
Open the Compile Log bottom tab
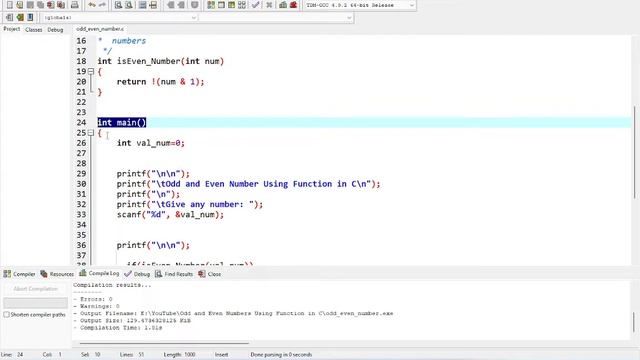pos(99,273)
